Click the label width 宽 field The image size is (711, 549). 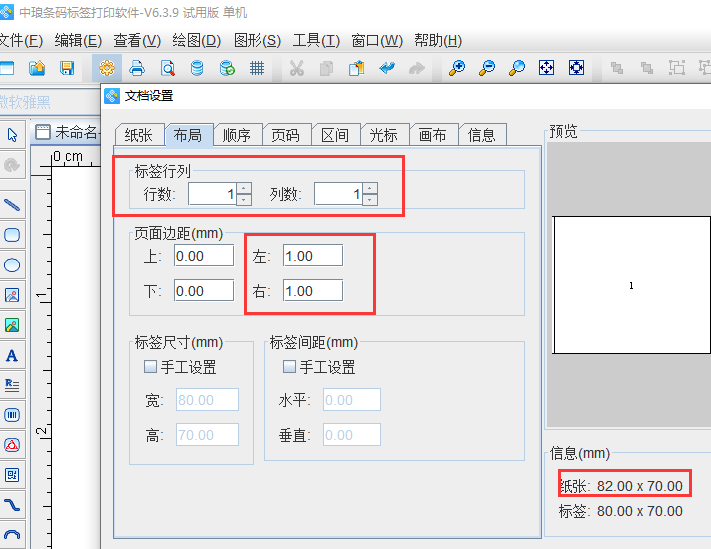coord(207,400)
